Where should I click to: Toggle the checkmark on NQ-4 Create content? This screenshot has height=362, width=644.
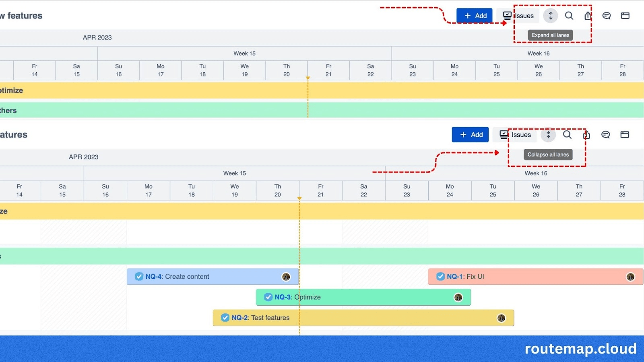pyautogui.click(x=139, y=277)
